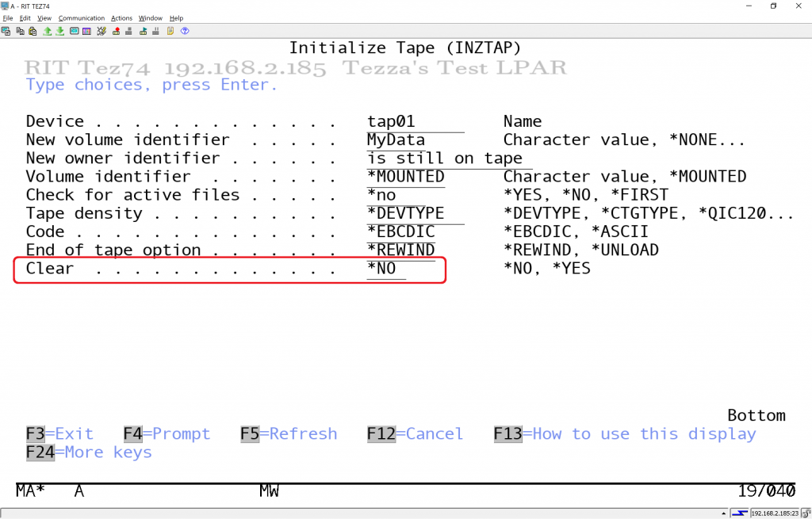Open the Communication menu
The image size is (812, 519).
click(81, 18)
